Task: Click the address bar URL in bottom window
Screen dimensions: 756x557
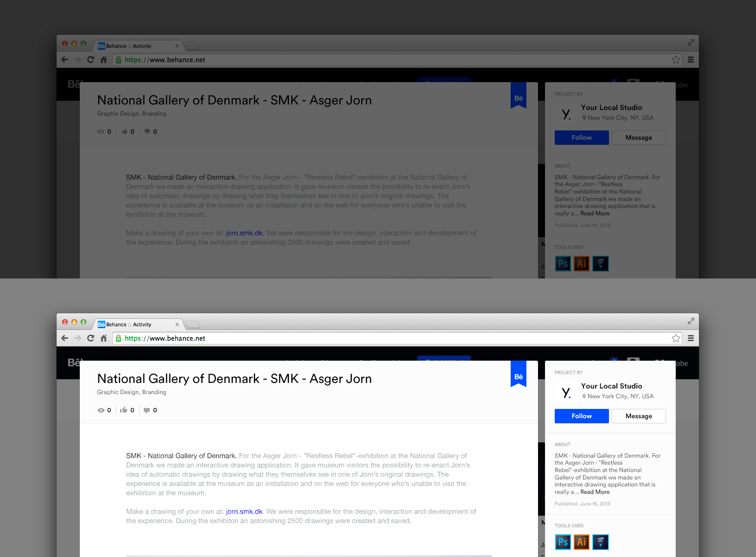Action: 165,338
